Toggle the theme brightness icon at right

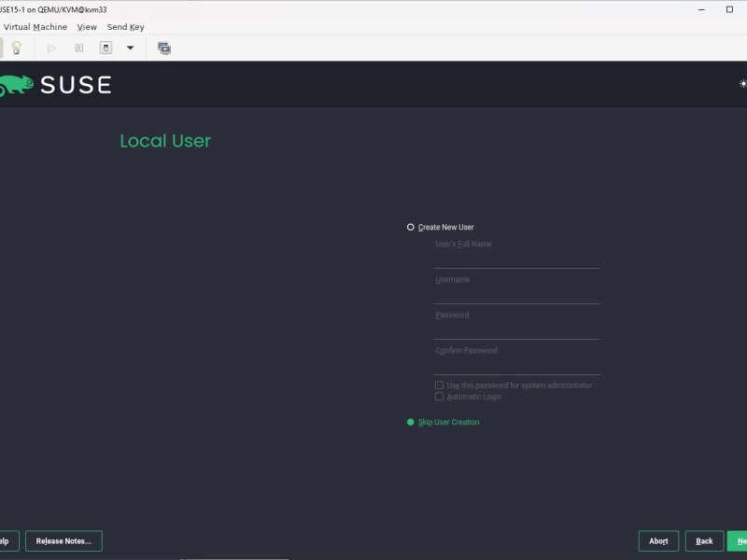(742, 84)
